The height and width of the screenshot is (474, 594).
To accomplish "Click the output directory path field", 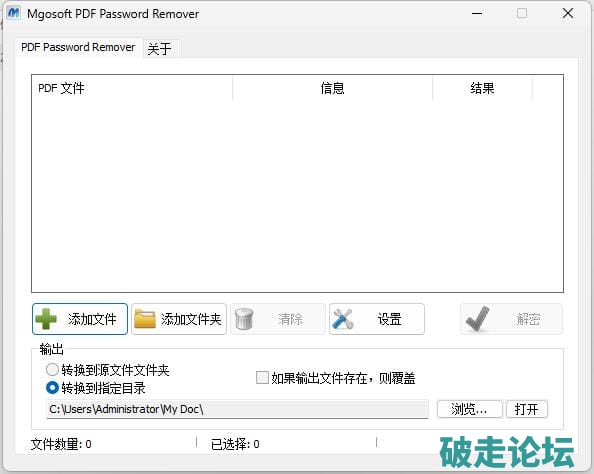I will pos(237,409).
